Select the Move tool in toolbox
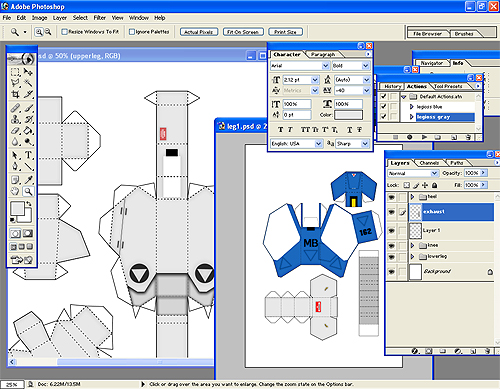 coord(28,72)
